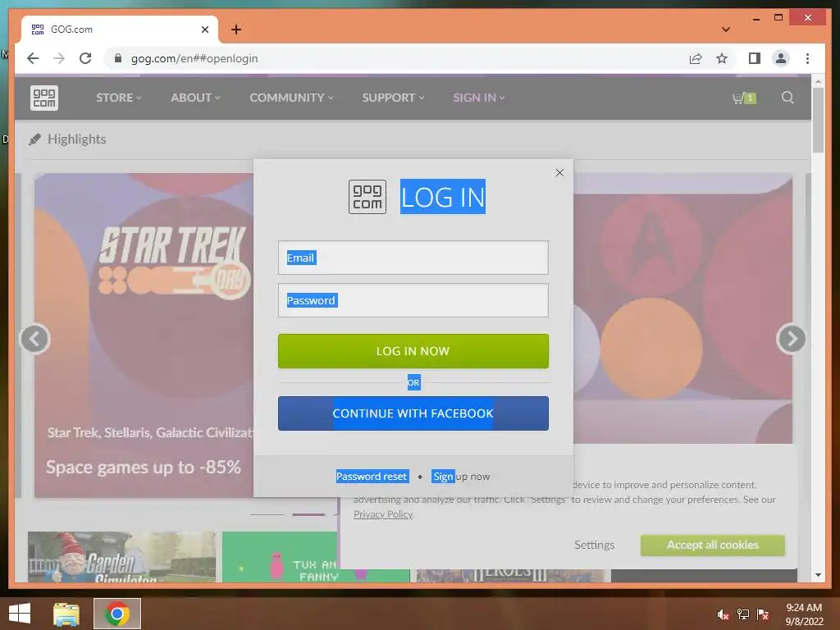Click the Highlights pencil icon
840x630 pixels.
tap(34, 139)
